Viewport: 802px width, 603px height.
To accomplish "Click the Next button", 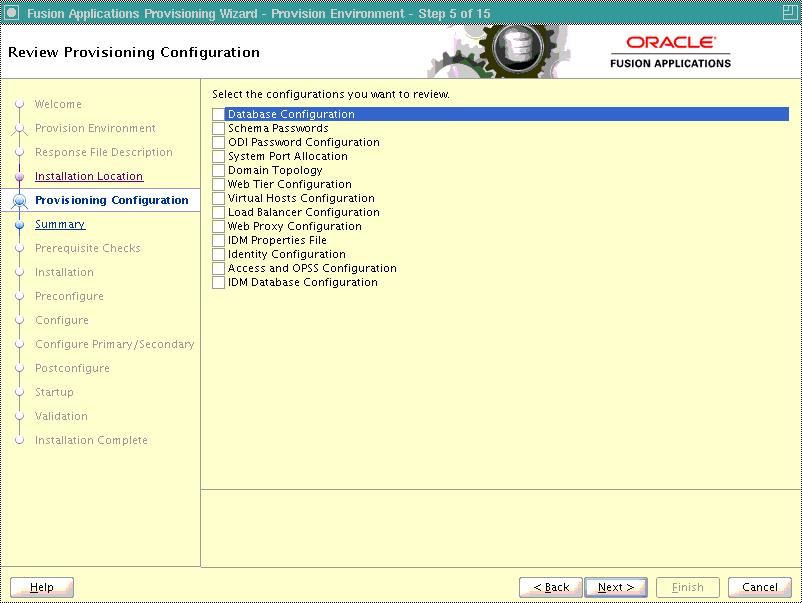I will coord(616,587).
